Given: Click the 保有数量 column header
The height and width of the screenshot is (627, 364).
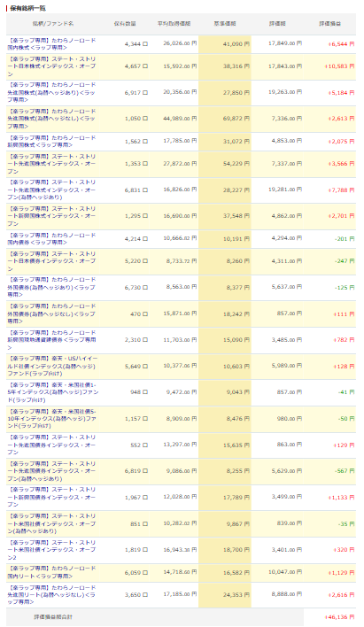Looking at the screenshot, I should coord(125,24).
